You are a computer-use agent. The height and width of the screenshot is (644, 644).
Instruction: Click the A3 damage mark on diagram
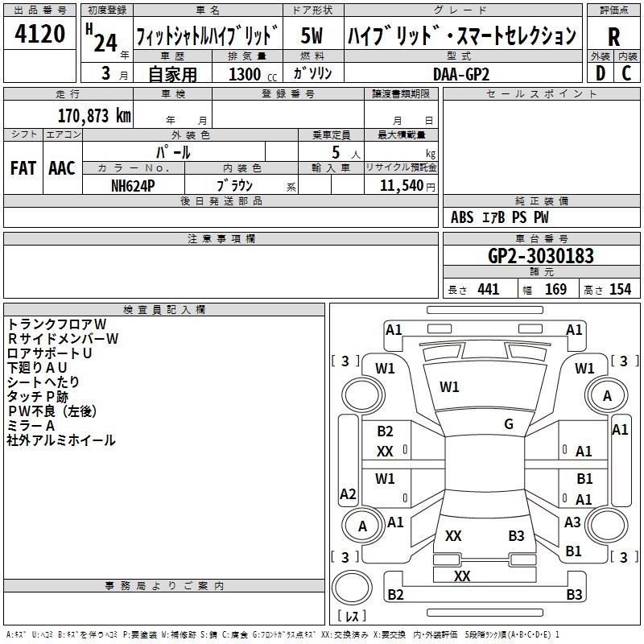[x=572, y=522]
